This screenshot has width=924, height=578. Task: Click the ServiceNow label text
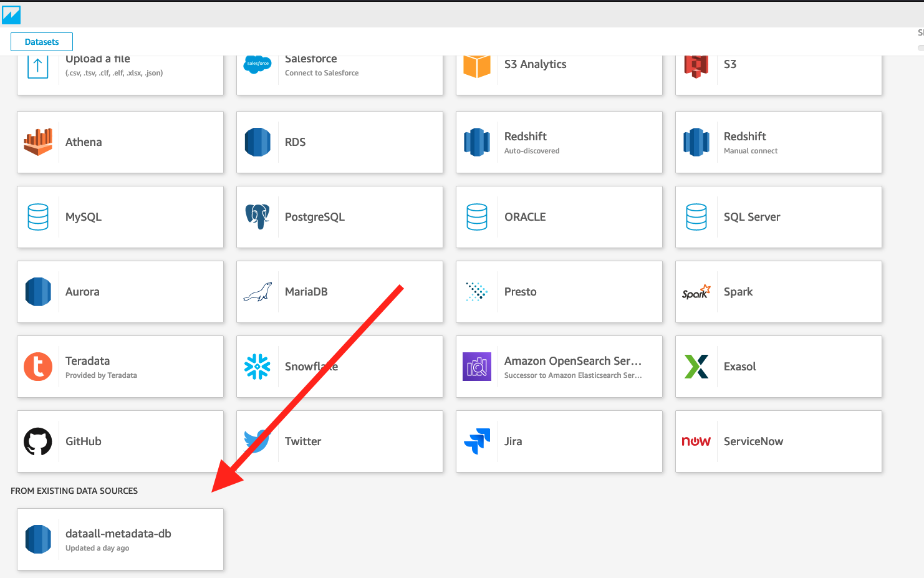pos(753,441)
